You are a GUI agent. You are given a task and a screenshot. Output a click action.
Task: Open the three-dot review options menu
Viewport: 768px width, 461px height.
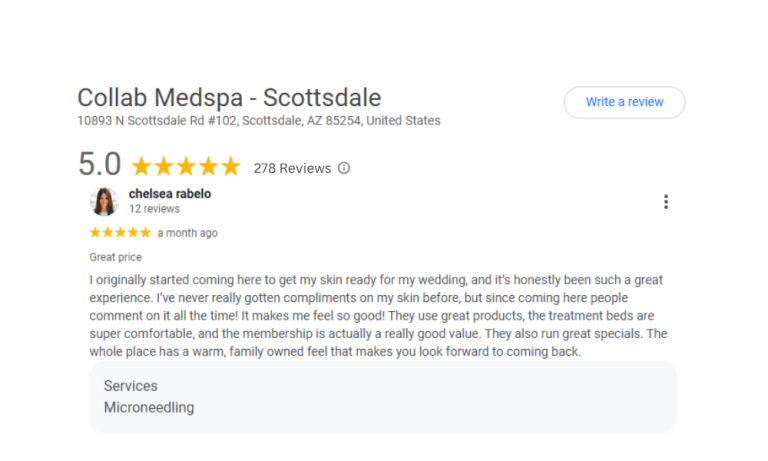click(x=666, y=202)
